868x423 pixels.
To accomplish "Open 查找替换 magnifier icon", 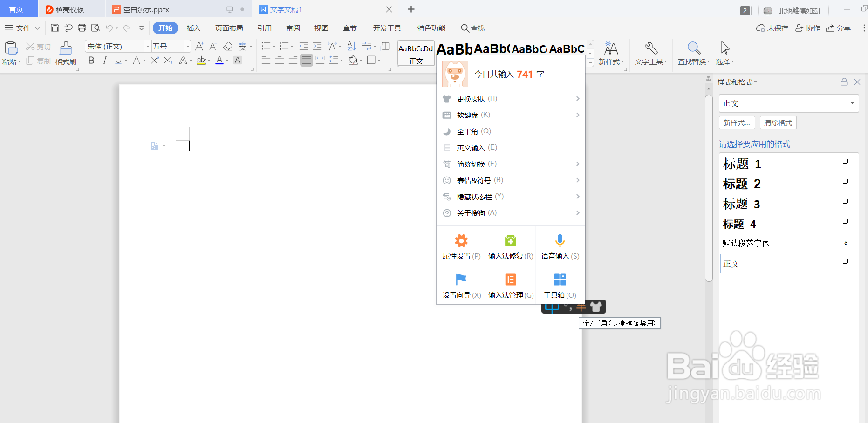I will (x=694, y=48).
